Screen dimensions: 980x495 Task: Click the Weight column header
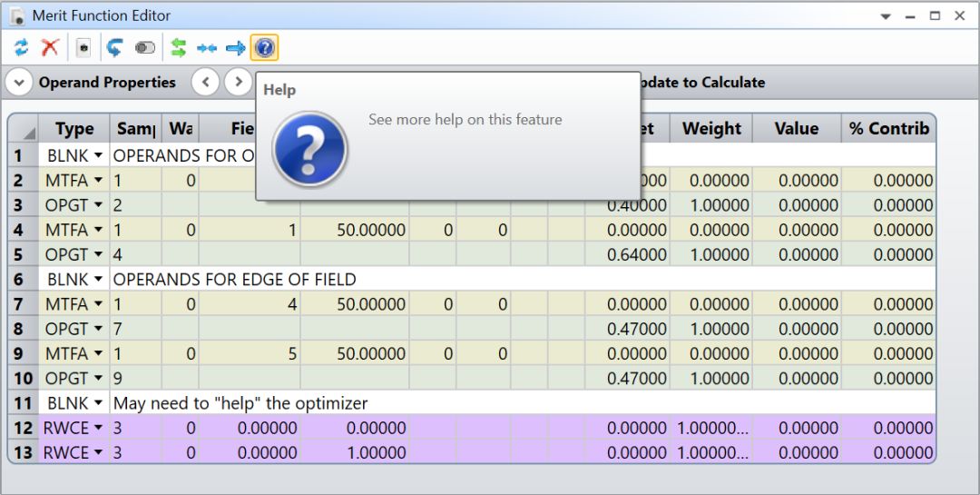[x=711, y=129]
